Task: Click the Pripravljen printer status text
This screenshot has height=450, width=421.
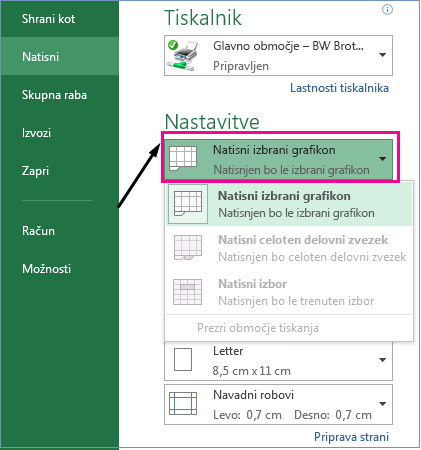Action: point(241,66)
